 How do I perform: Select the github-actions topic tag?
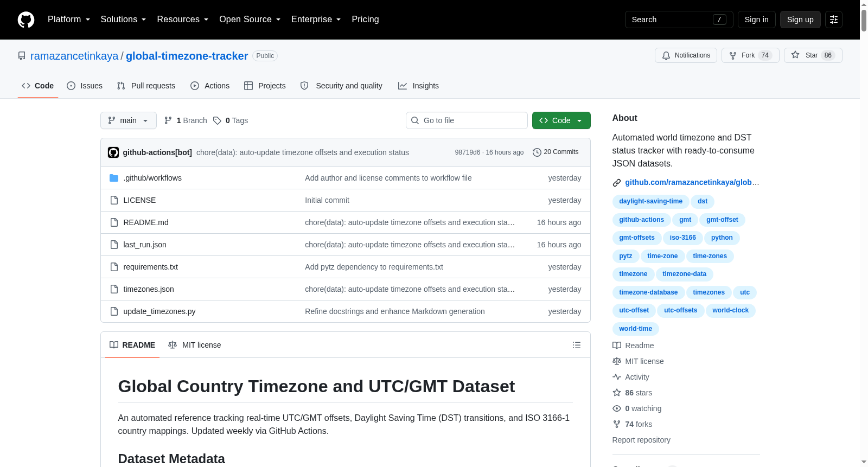tap(641, 220)
